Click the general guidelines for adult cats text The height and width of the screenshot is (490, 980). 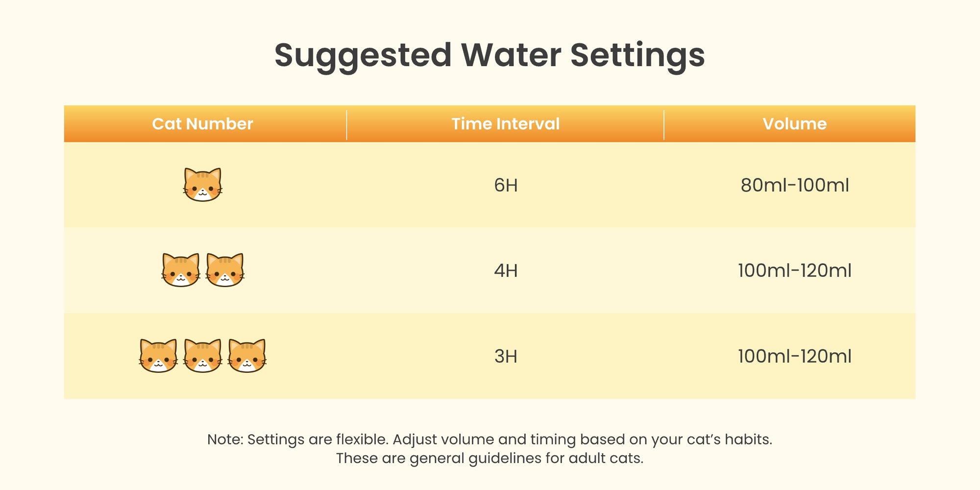point(490,459)
